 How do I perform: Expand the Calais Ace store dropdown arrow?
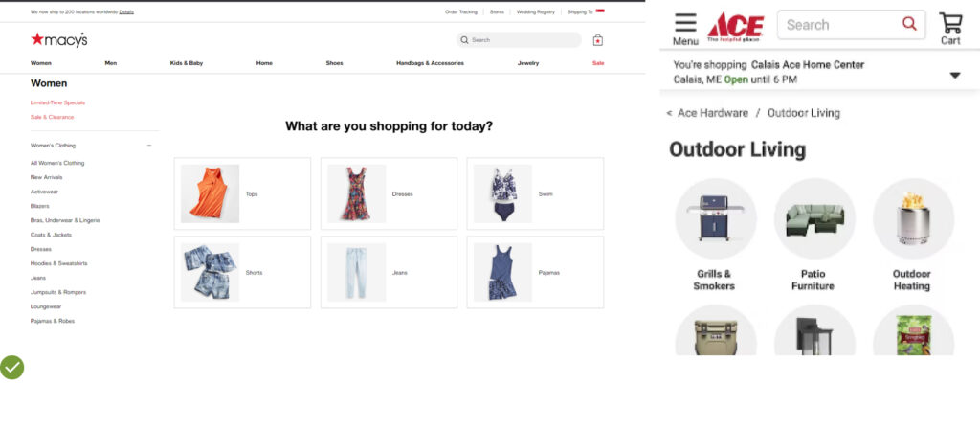(x=955, y=75)
